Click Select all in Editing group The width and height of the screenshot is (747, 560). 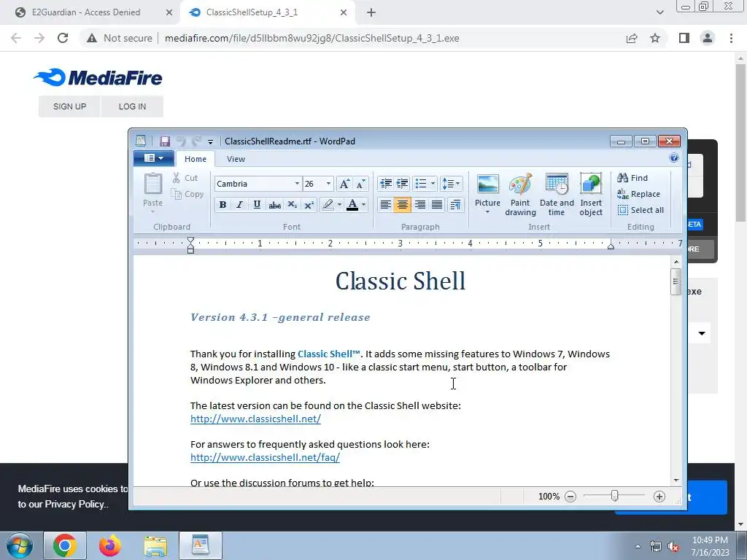[x=640, y=210]
